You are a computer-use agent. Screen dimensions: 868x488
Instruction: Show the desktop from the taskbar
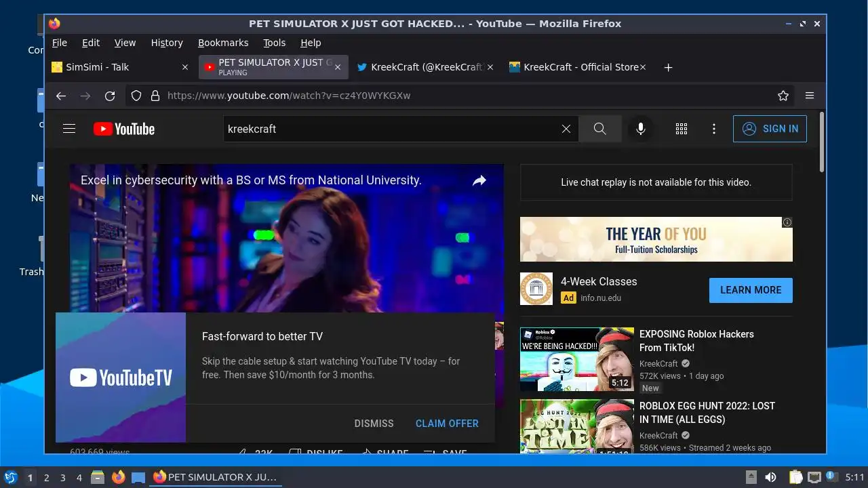click(x=138, y=477)
